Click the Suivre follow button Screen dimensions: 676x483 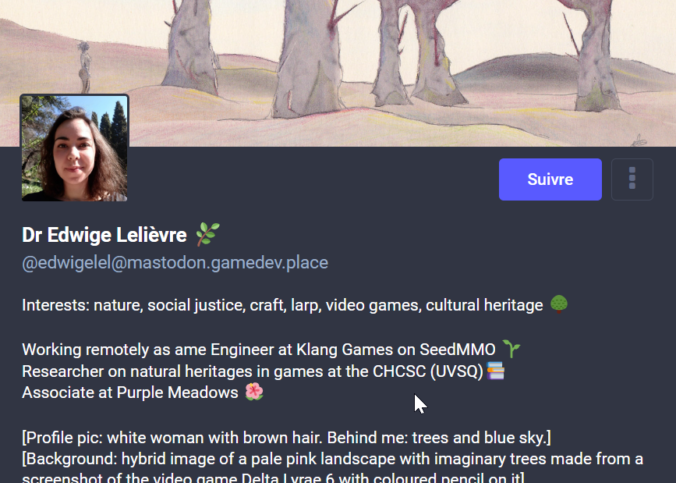[550, 179]
